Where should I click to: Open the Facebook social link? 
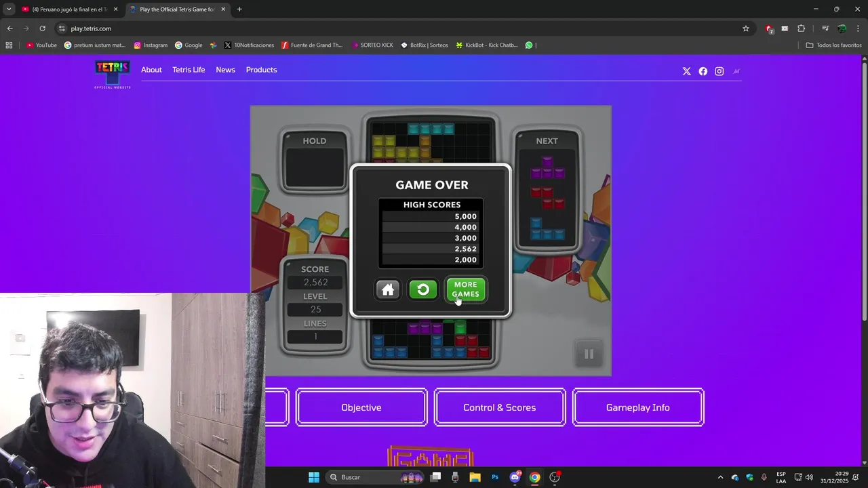(703, 71)
